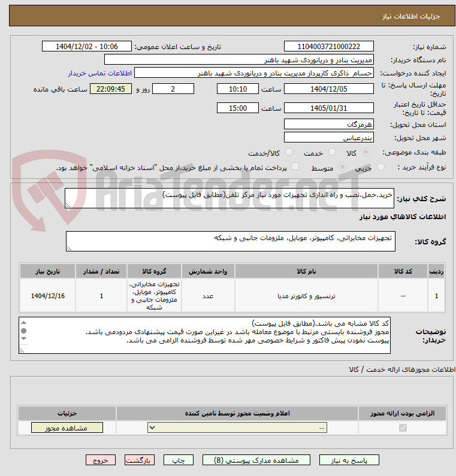Select the کالا radio button
456x476 pixels.
[366, 152]
